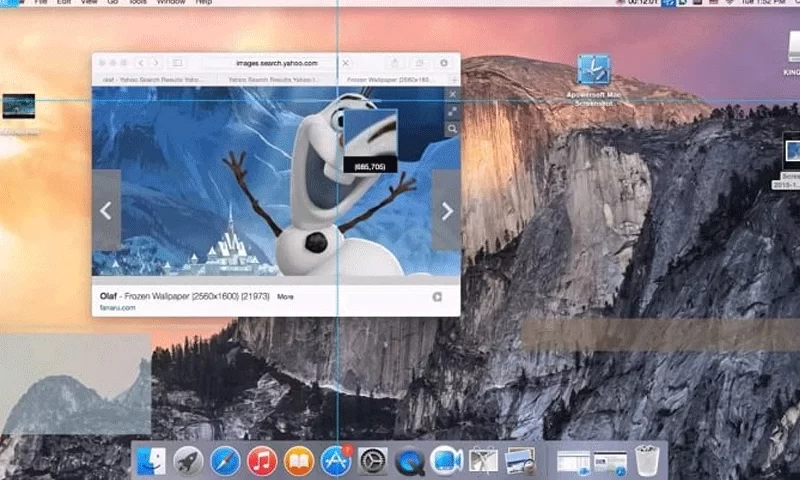The width and height of the screenshot is (800, 480).
Task: Click the 'Olaf - Frozen Wallpaper' caption title
Action: coord(185,296)
